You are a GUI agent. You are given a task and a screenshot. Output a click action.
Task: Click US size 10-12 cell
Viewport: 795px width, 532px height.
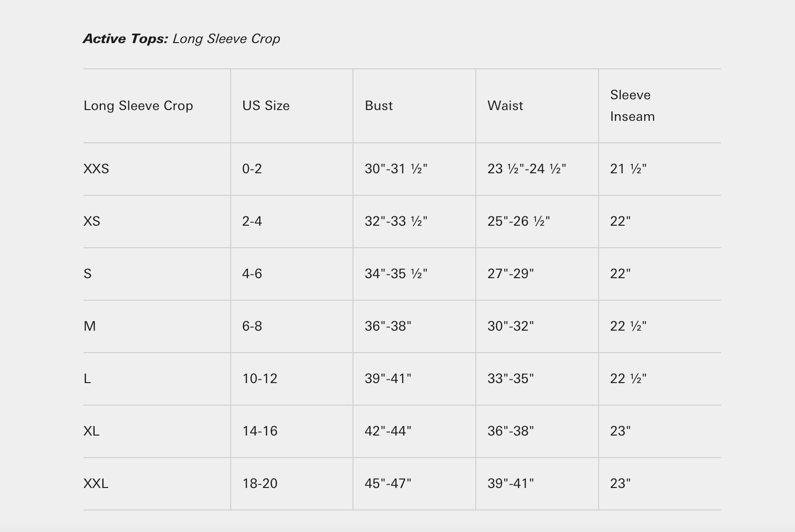pyautogui.click(x=260, y=378)
